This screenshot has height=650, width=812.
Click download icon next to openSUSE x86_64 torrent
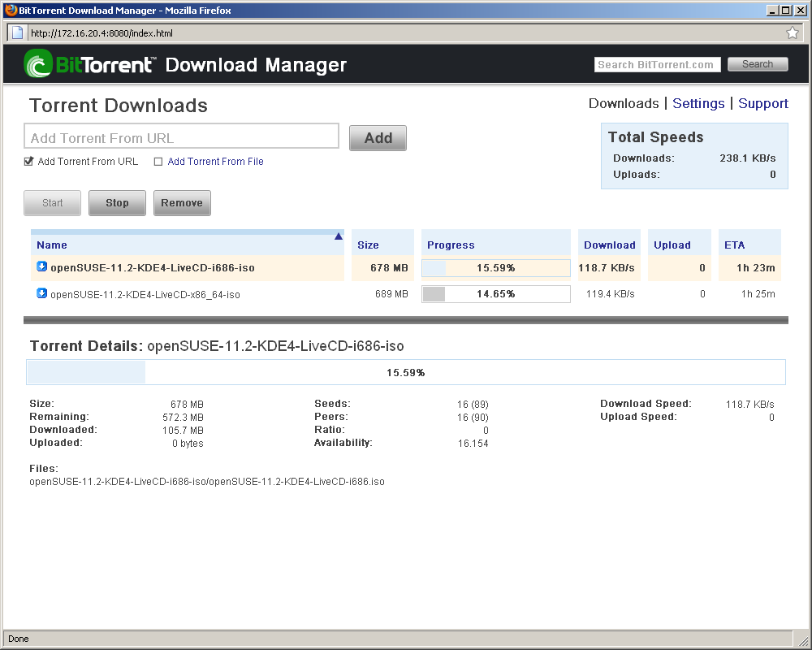coord(42,293)
